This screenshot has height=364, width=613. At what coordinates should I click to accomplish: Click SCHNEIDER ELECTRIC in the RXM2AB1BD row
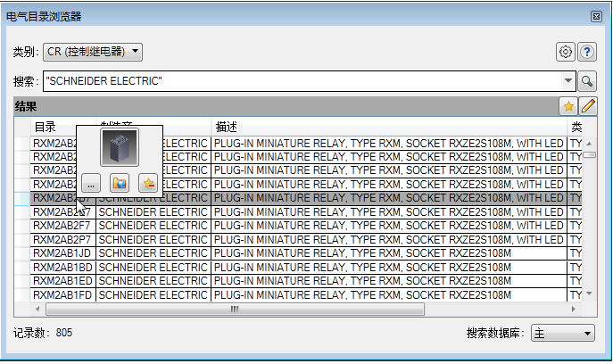(153, 268)
